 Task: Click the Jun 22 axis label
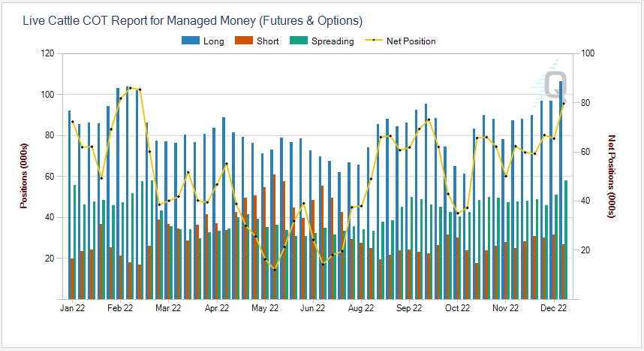[312, 308]
